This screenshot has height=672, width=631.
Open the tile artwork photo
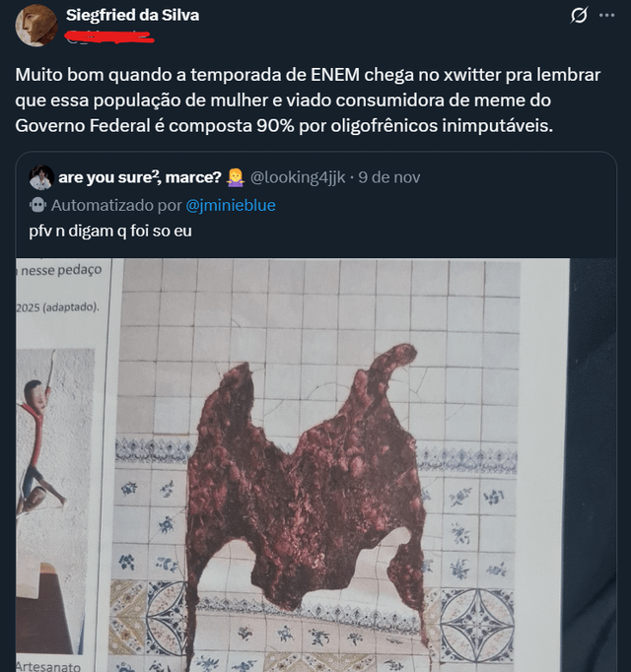316,465
